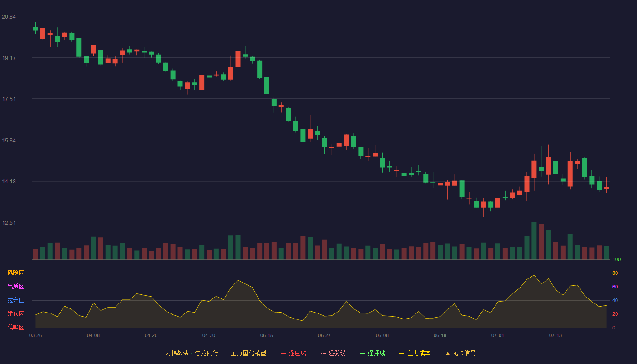
Task: Click the 07-13 date label
Action: (556, 335)
